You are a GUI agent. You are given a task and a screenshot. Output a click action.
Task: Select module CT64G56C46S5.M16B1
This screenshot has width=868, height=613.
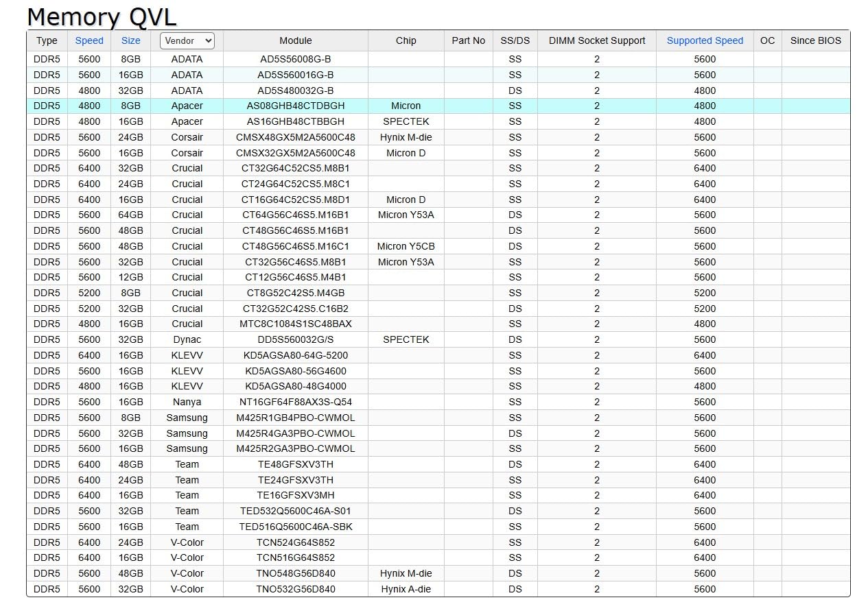point(296,215)
